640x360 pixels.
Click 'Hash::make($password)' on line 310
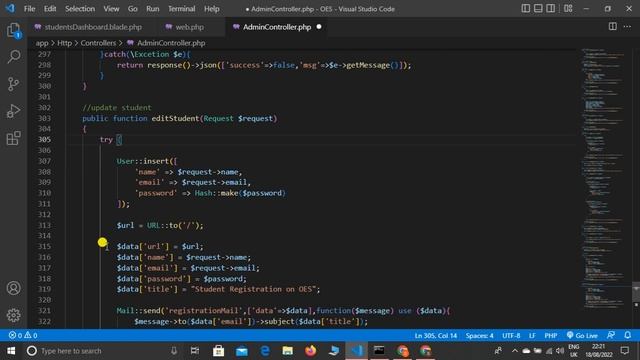(240, 193)
